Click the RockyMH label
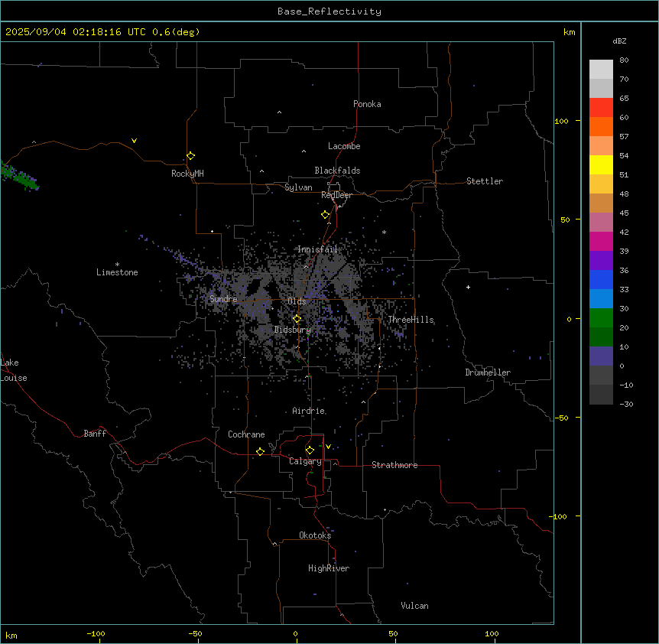 (x=187, y=174)
